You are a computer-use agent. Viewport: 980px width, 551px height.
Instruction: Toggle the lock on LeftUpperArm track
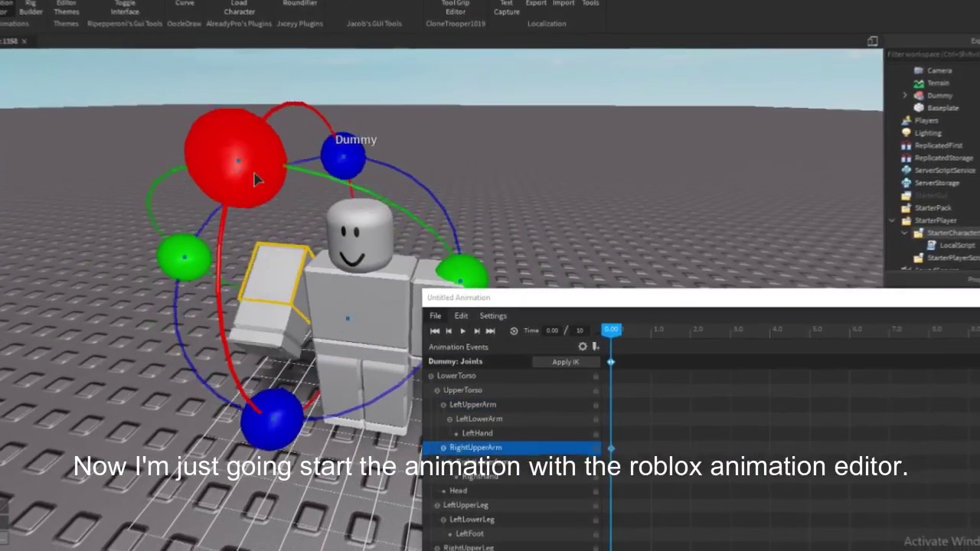click(596, 405)
